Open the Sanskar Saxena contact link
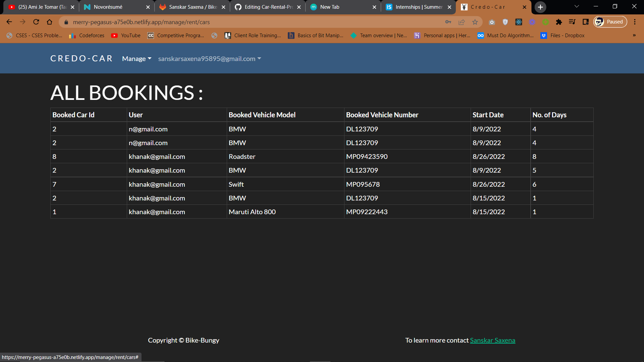 click(492, 340)
